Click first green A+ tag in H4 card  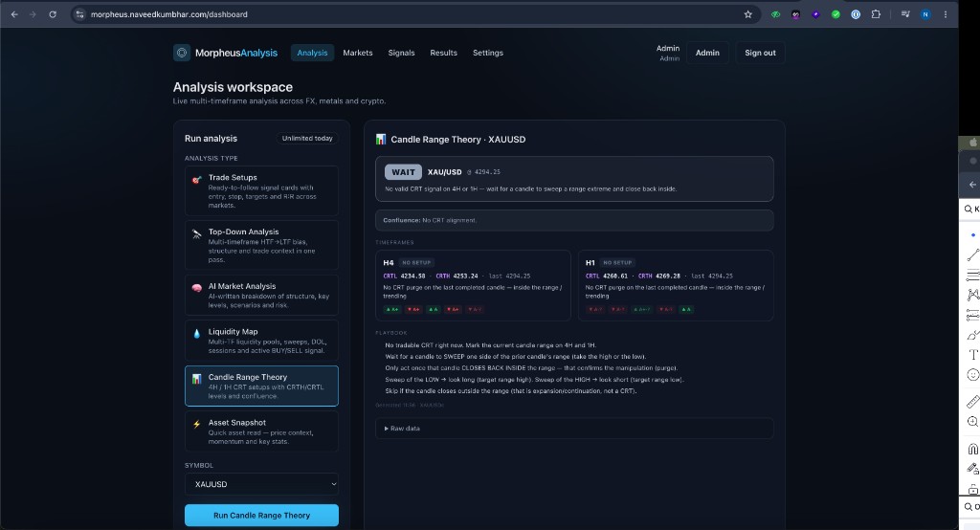click(x=391, y=309)
